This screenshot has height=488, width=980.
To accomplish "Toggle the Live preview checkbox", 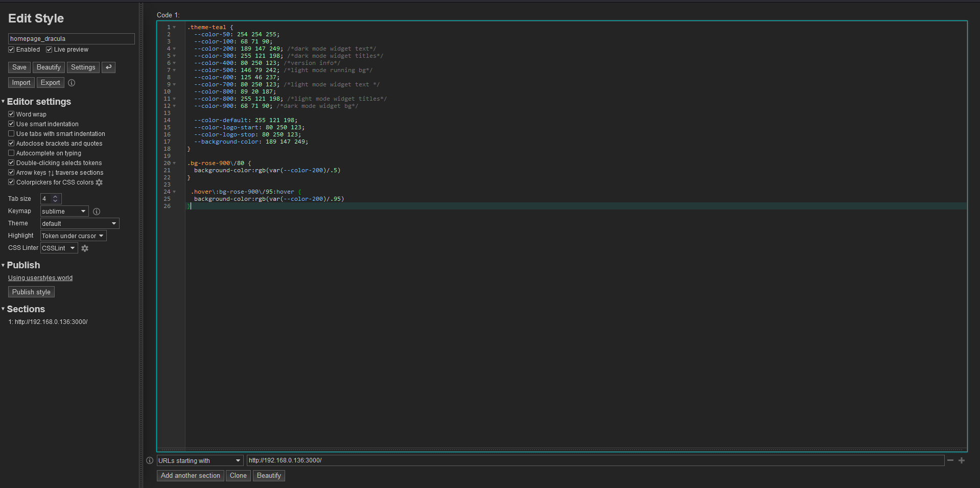I will coord(49,49).
